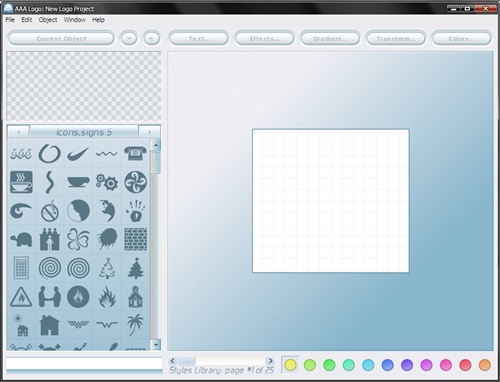
Task: Pick the four-leaf clover icon
Action: tap(78, 239)
